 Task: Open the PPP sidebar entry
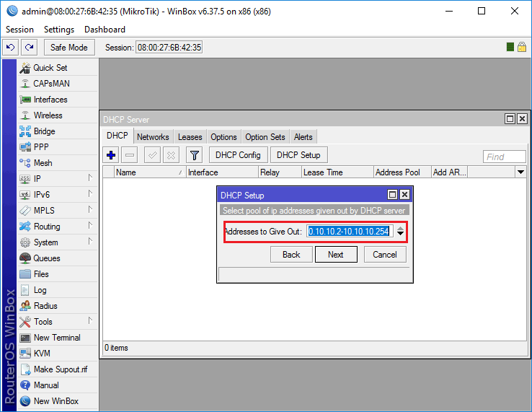58,147
